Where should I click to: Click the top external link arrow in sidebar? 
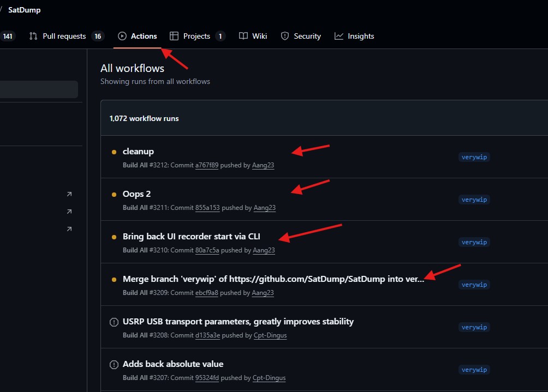pos(69,194)
